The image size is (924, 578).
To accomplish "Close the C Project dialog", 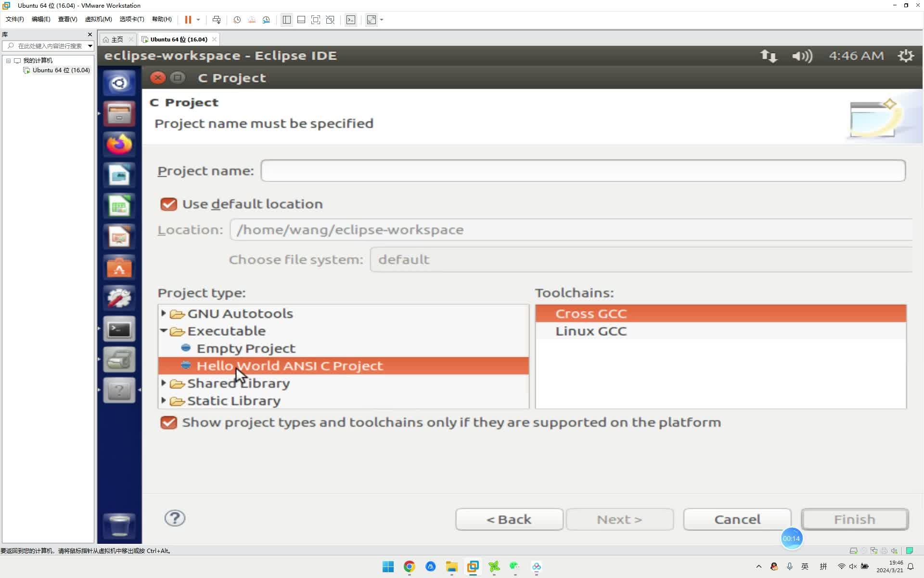I will (157, 78).
